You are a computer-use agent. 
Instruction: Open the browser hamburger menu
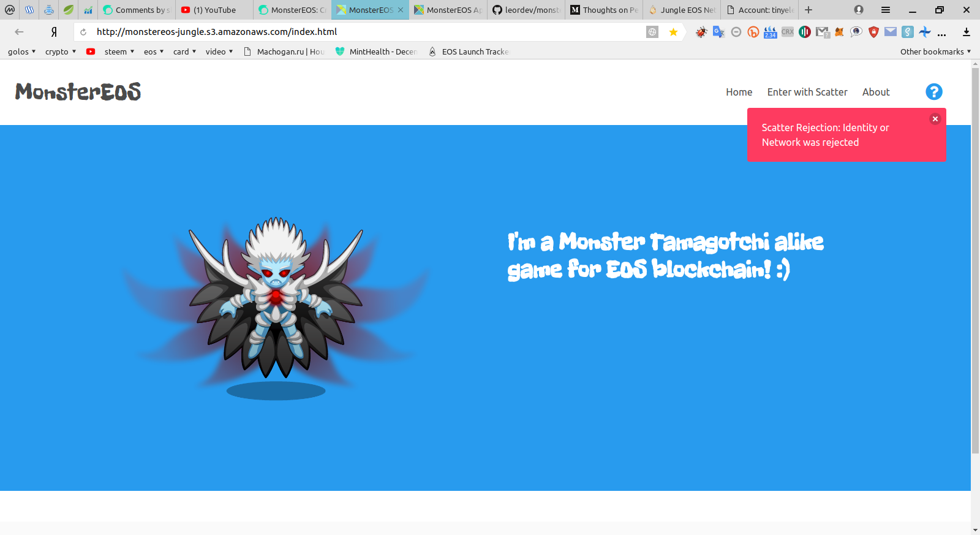pos(886,10)
